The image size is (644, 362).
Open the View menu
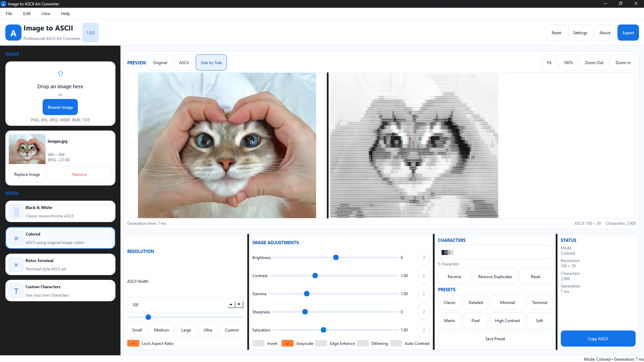46,14
